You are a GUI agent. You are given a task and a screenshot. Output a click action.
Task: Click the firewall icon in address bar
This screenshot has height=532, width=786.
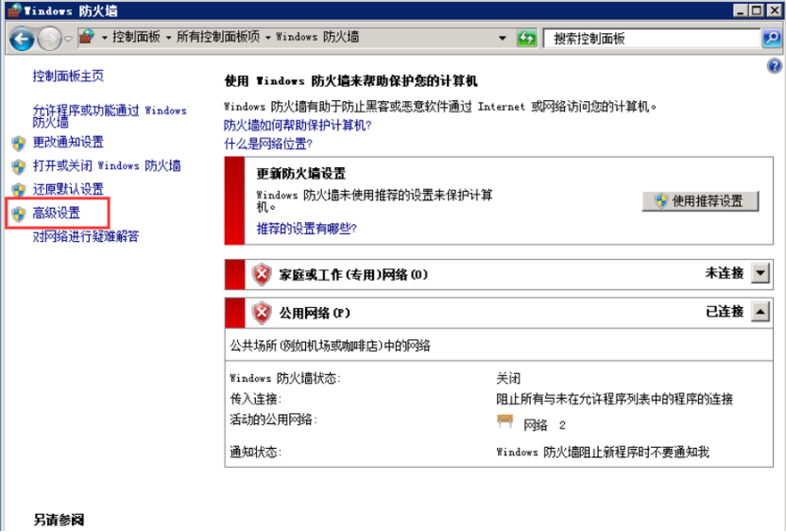87,37
